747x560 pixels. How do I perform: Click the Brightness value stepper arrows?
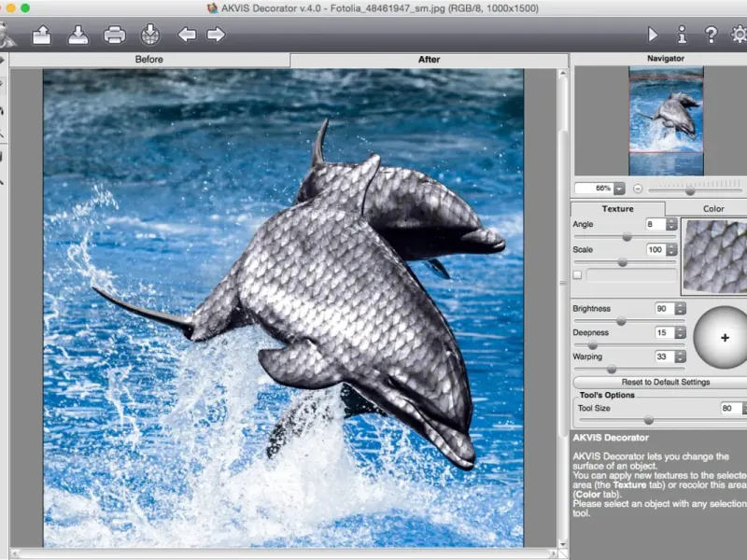pos(680,309)
